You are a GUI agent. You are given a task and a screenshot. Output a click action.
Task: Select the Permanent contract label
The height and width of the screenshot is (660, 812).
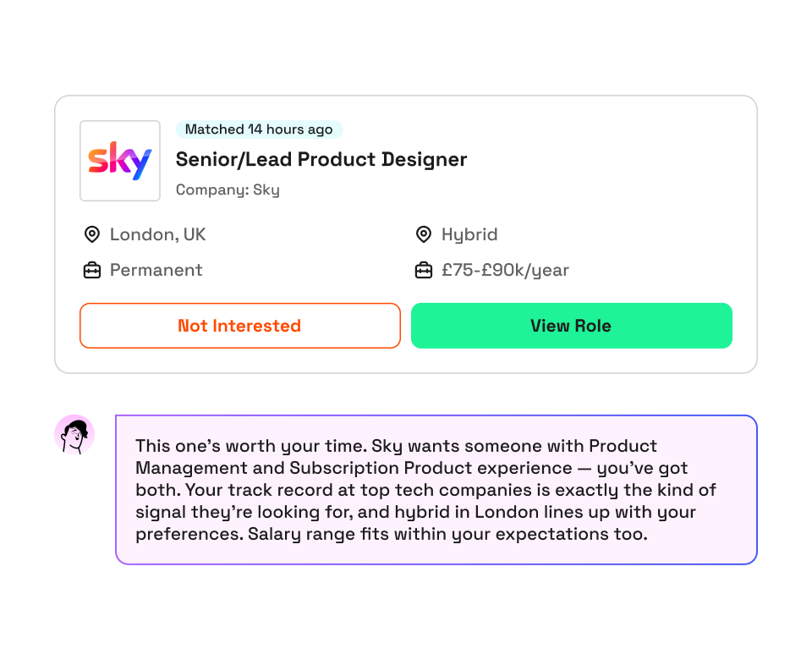tap(156, 270)
